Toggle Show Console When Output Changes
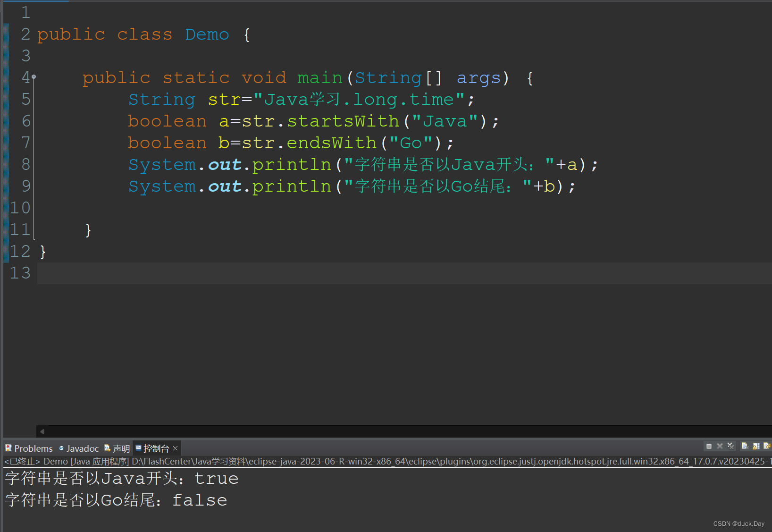This screenshot has width=772, height=532. pyautogui.click(x=767, y=446)
